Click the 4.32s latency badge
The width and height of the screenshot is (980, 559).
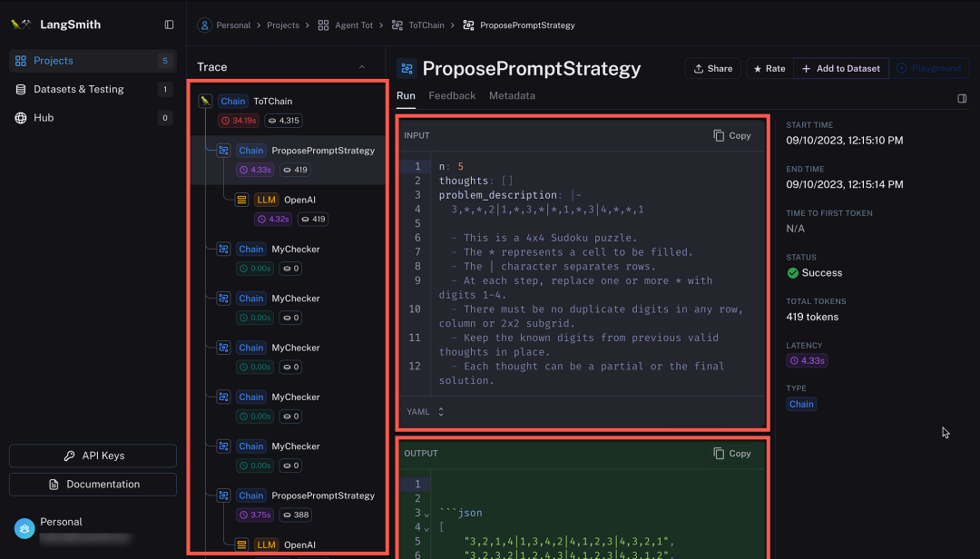click(x=273, y=219)
